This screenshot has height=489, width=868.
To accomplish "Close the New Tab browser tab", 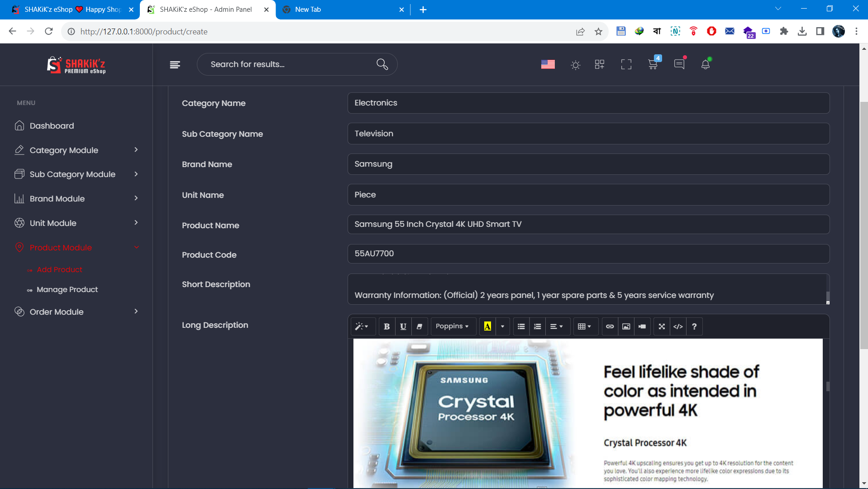I will tap(401, 10).
